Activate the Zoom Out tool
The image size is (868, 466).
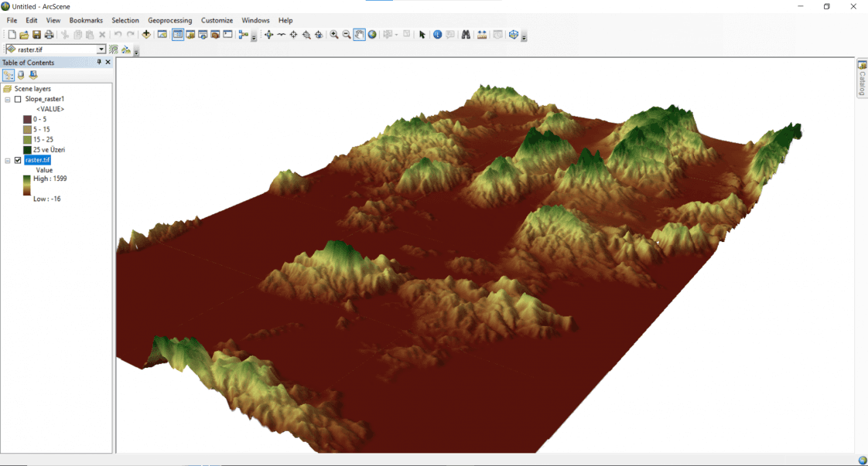(x=347, y=35)
